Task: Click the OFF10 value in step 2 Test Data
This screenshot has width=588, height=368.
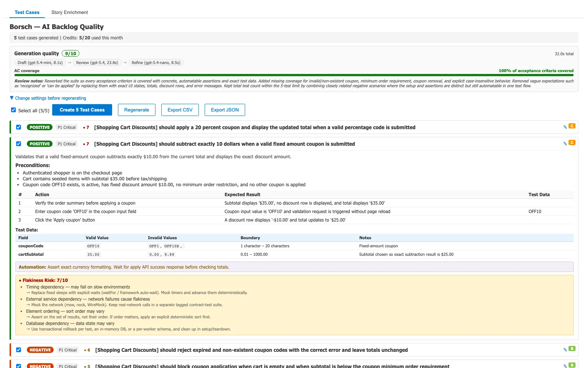Action: coord(535,212)
